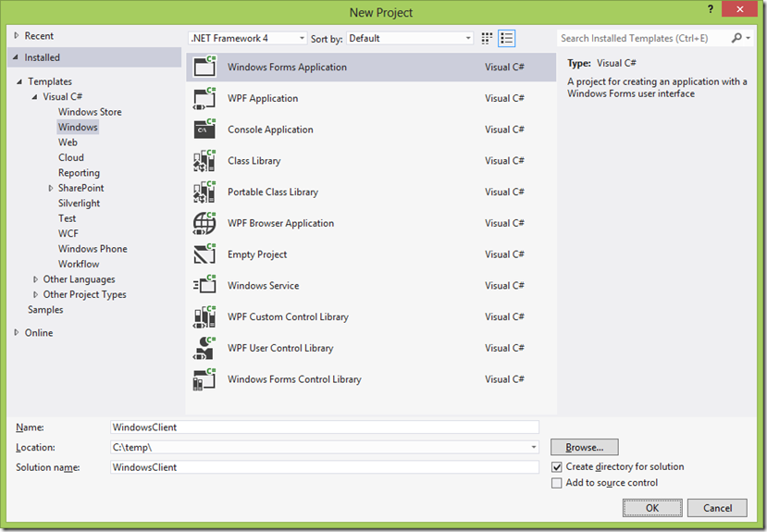Select the Windows Forms Application template icon

point(204,67)
